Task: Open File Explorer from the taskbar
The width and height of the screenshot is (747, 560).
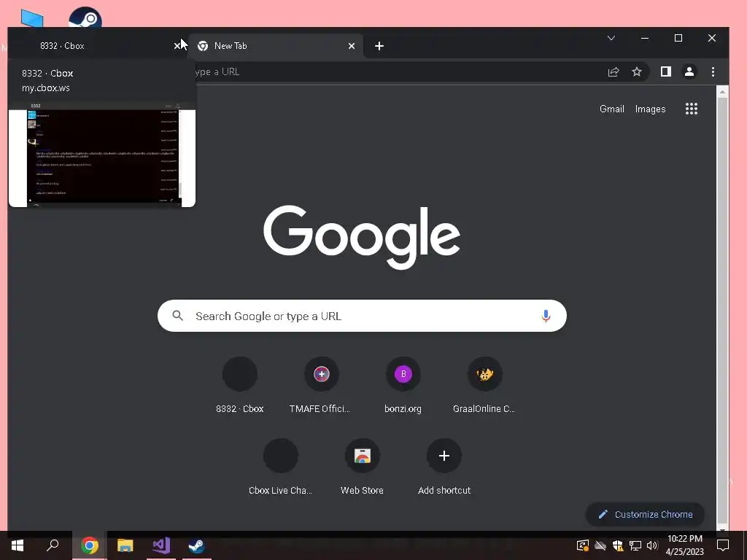Action: [x=125, y=545]
